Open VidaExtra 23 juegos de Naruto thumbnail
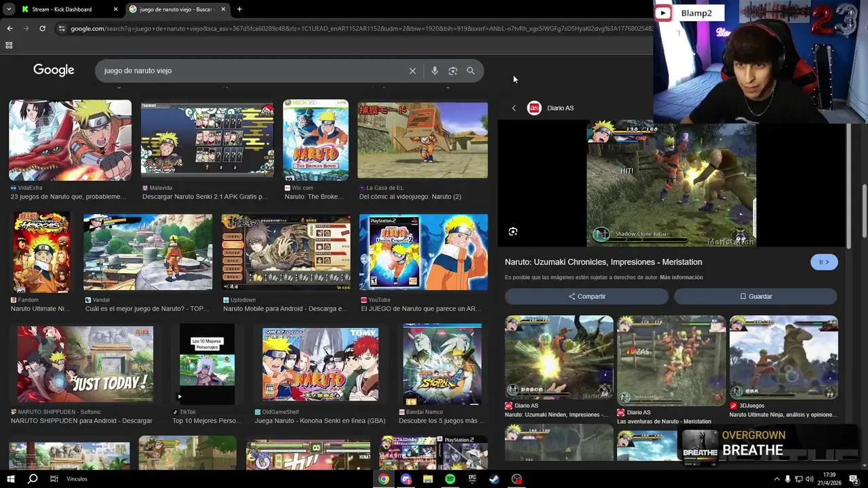The image size is (868, 488). [x=71, y=140]
